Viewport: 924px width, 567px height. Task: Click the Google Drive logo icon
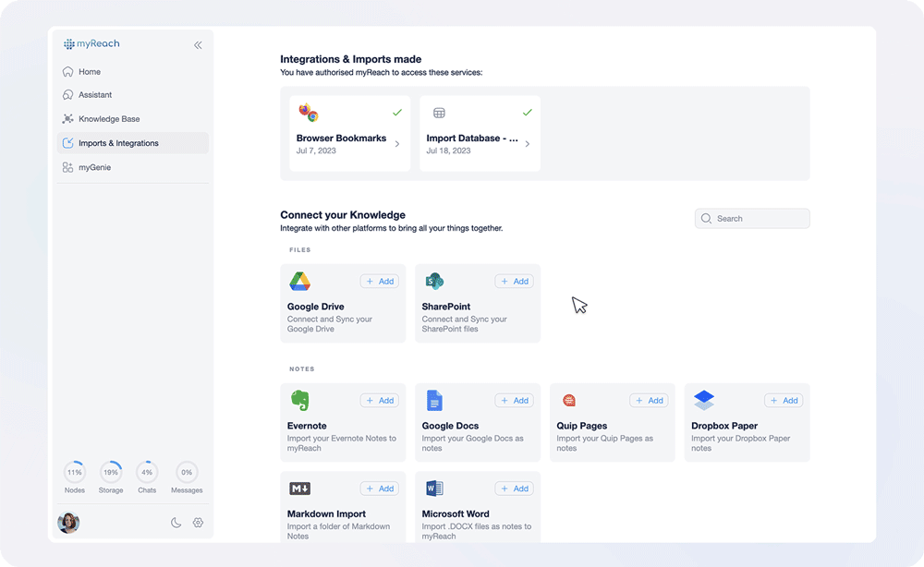pos(299,282)
